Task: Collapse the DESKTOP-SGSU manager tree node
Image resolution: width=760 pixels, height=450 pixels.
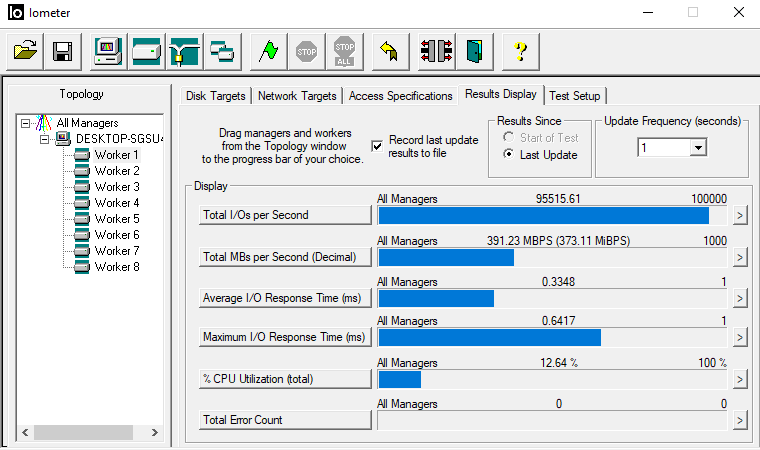Action: pyautogui.click(x=45, y=139)
